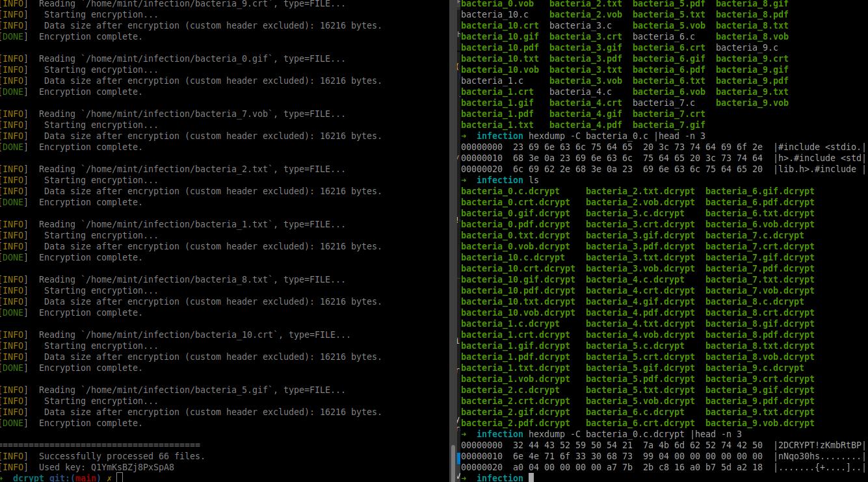Select the log line reading bacteria_5.gif
The width and height of the screenshot is (868, 482).
[x=173, y=390]
